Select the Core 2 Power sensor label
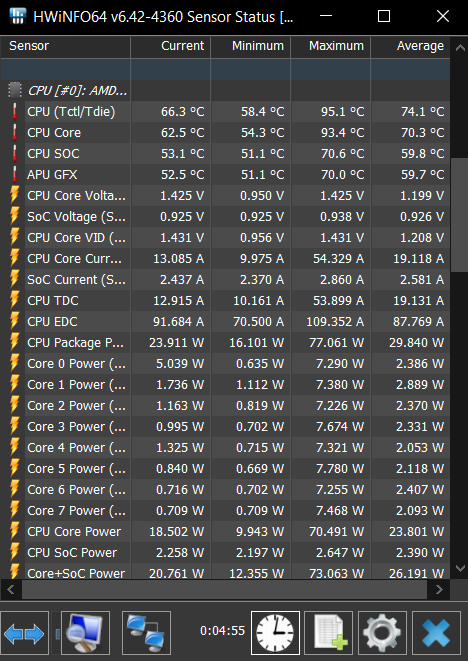The width and height of the screenshot is (468, 661). (76, 406)
